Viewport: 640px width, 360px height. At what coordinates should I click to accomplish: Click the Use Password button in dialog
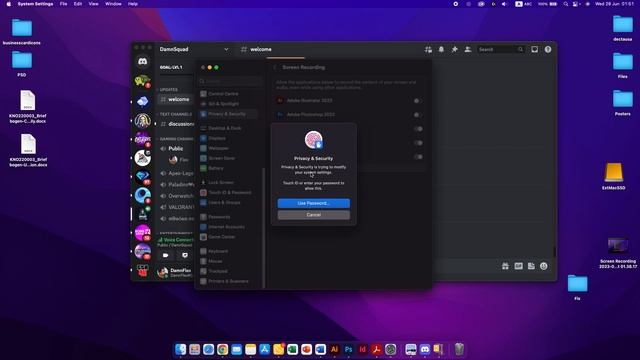313,203
